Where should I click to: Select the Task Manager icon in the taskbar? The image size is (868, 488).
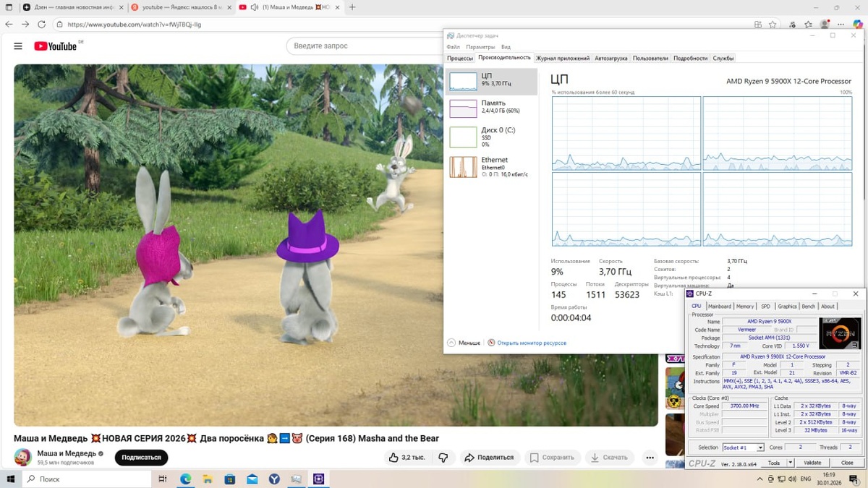(297, 479)
